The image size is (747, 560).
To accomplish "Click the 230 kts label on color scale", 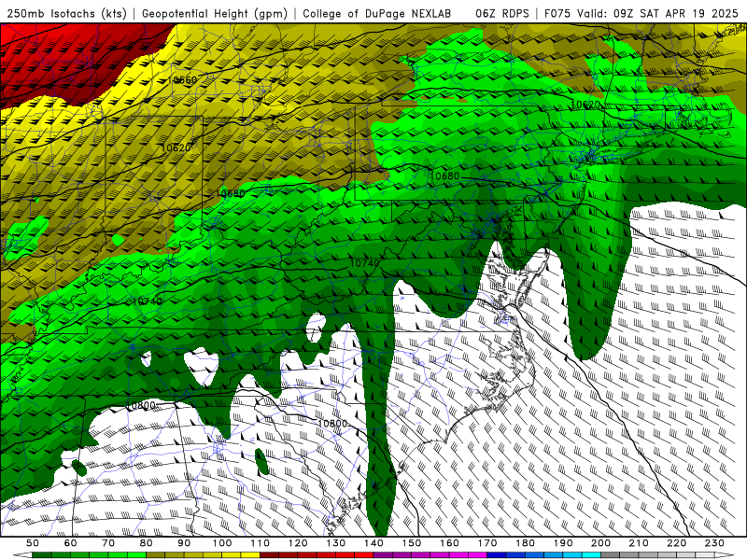I will tap(714, 543).
